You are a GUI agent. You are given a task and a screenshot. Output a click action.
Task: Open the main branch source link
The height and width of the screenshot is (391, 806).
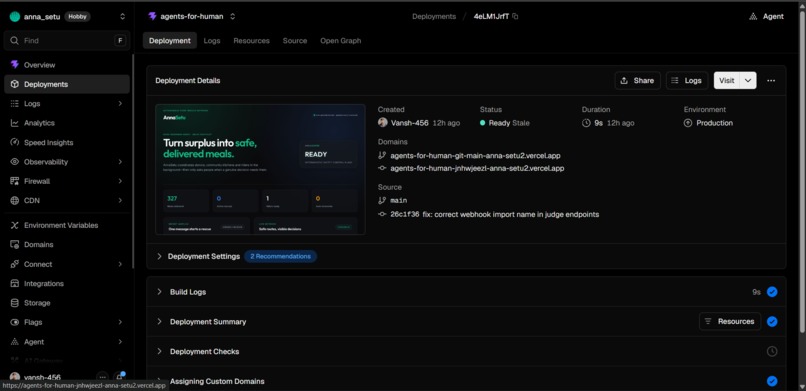pyautogui.click(x=399, y=200)
